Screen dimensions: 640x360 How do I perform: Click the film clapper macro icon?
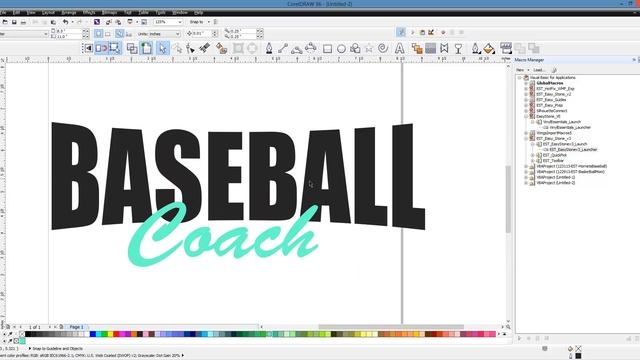pos(506,48)
